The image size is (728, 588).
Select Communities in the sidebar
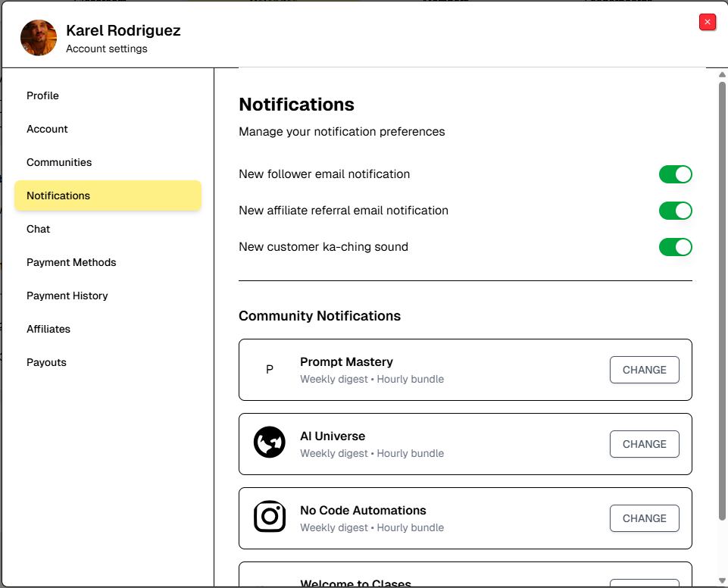(59, 162)
